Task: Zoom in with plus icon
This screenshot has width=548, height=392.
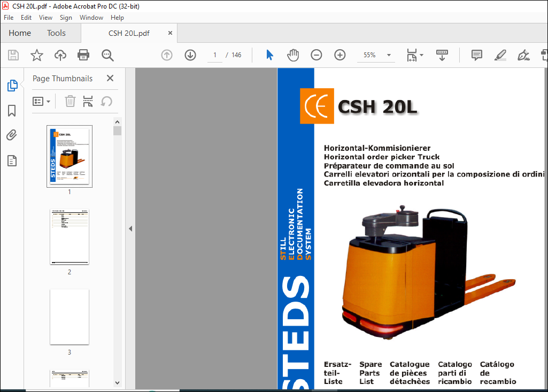Action: (x=339, y=55)
